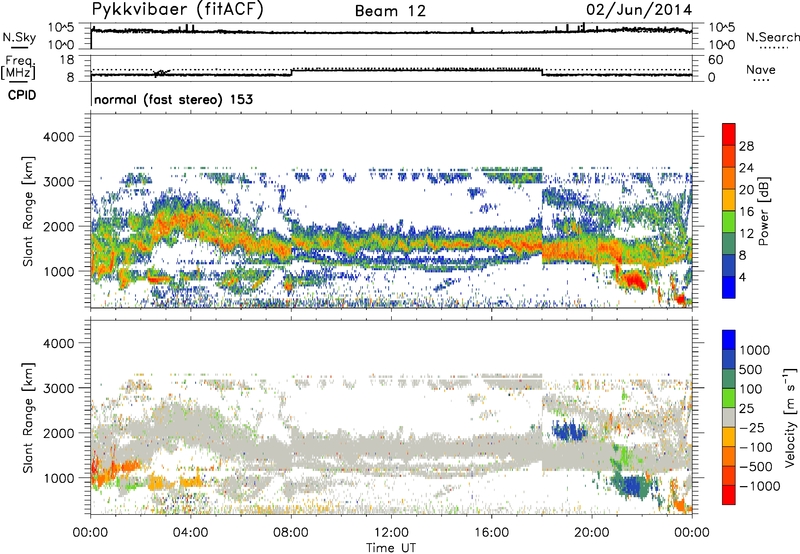
Task: Click red high-power patch near 21:30, 800 km
Action: pos(634,280)
